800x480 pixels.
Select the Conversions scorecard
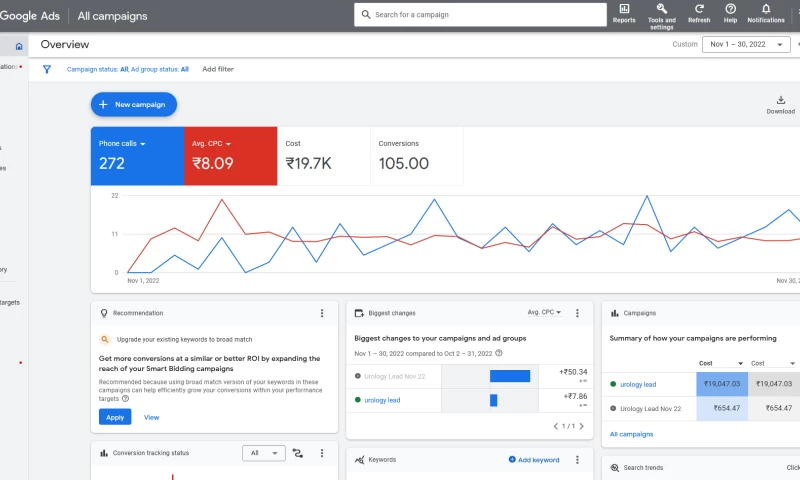point(417,156)
